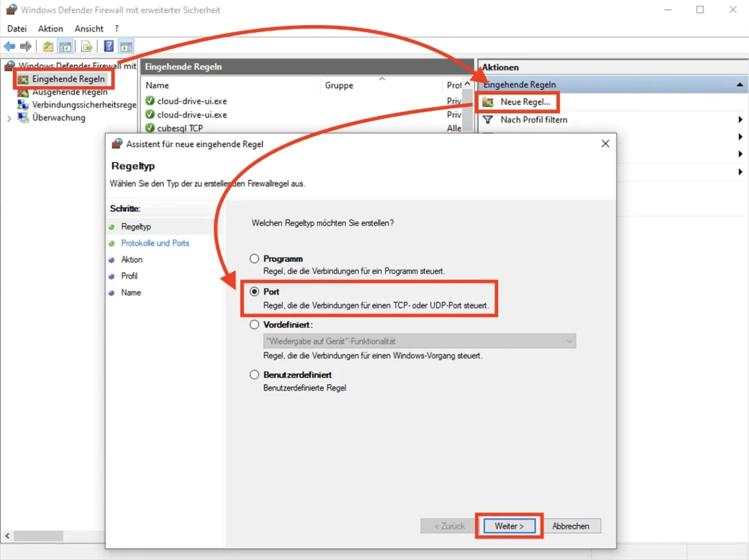This screenshot has width=749, height=560.
Task: Click the Eingehende Regeln brick wall icon
Action: pos(23,79)
